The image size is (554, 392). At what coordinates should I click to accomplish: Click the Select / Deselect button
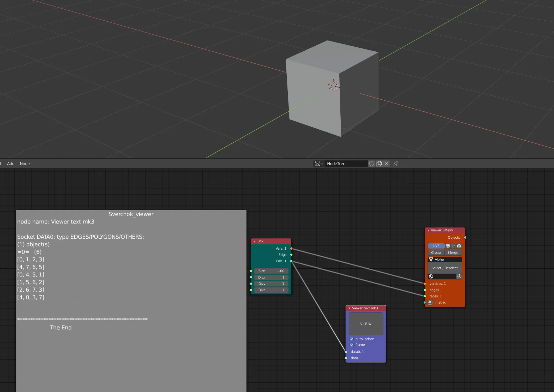444,268
